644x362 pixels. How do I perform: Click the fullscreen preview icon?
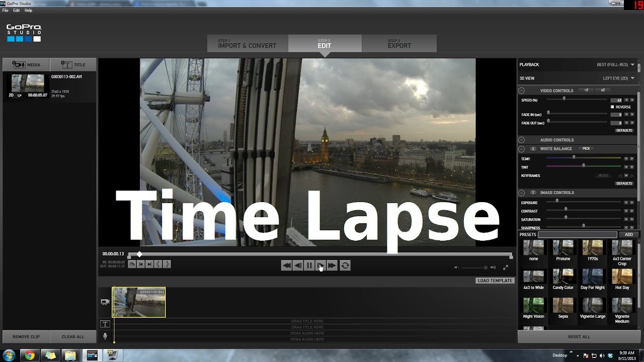click(x=506, y=267)
